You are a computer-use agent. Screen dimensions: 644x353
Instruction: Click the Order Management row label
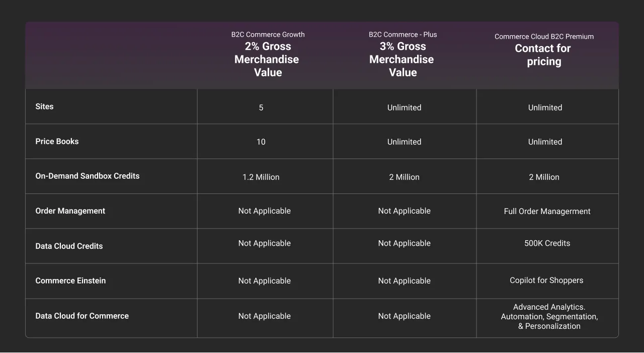[70, 211]
